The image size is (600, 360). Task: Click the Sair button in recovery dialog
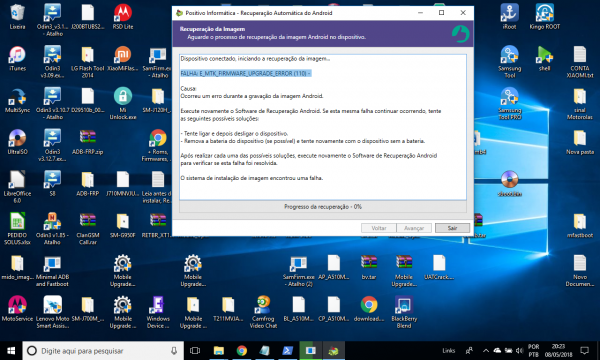(452, 228)
